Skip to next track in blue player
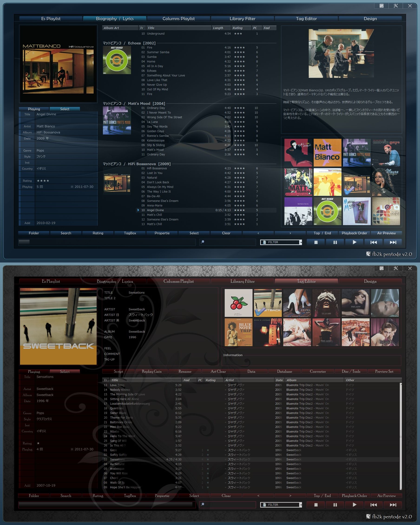The image size is (420, 525). click(x=393, y=242)
